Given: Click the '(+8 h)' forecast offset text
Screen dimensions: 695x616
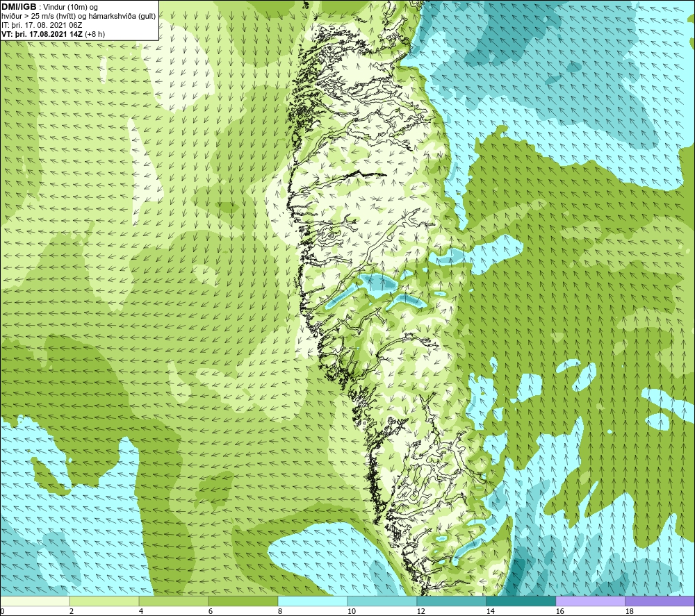Looking at the screenshot, I should [95, 34].
